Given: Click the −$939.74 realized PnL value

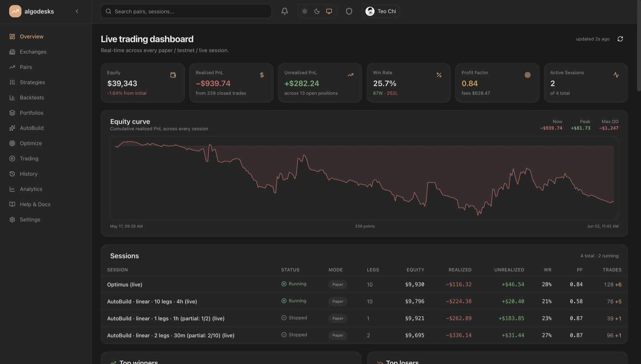Looking at the screenshot, I should point(213,83).
